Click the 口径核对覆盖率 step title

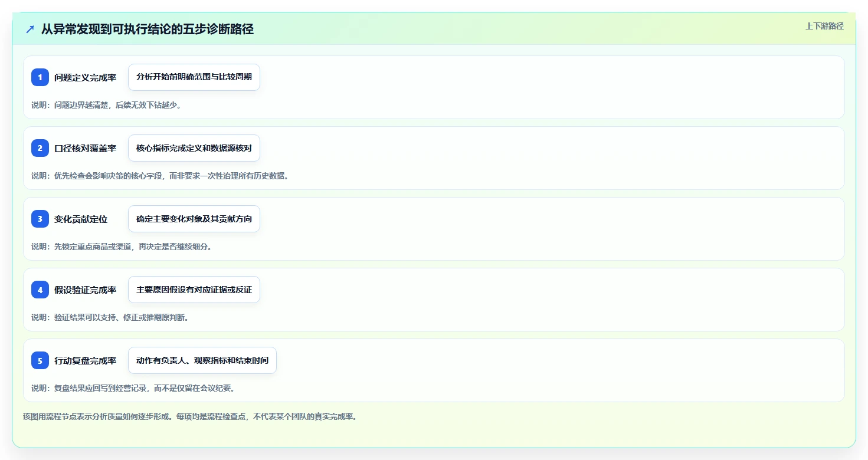tap(85, 148)
